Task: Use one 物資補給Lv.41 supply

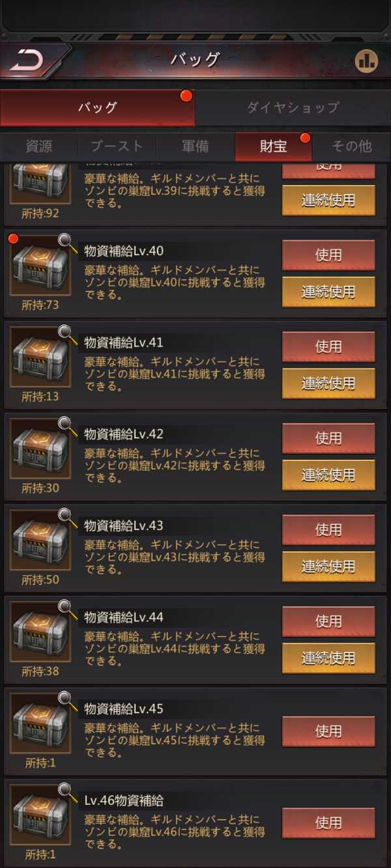Action: click(328, 346)
